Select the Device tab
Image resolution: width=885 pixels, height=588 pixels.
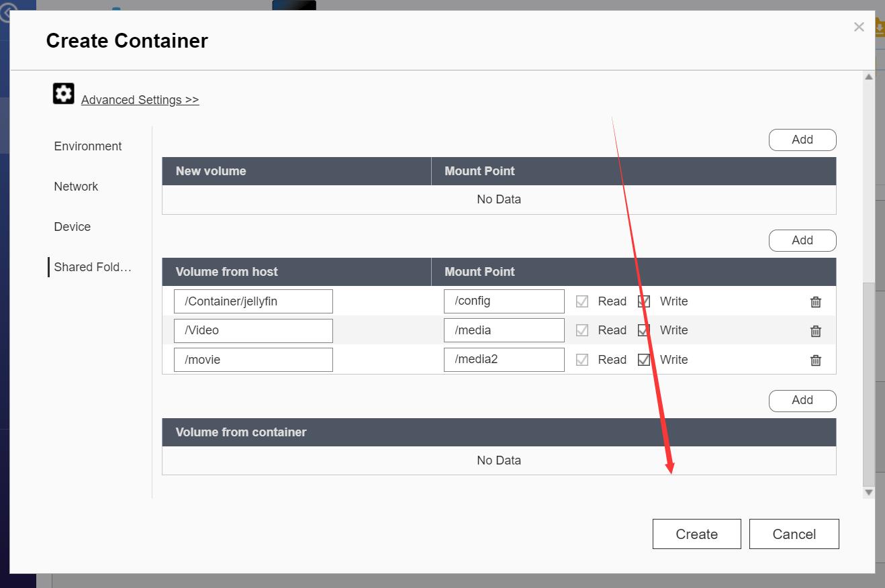(73, 227)
